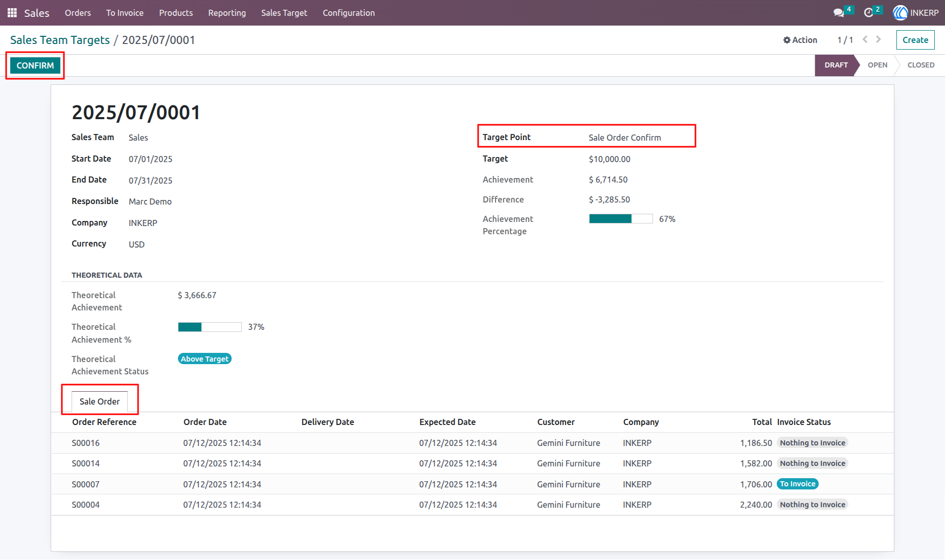Go back to Sales Team Targets breadcrumb
The image size is (945, 560).
click(60, 40)
